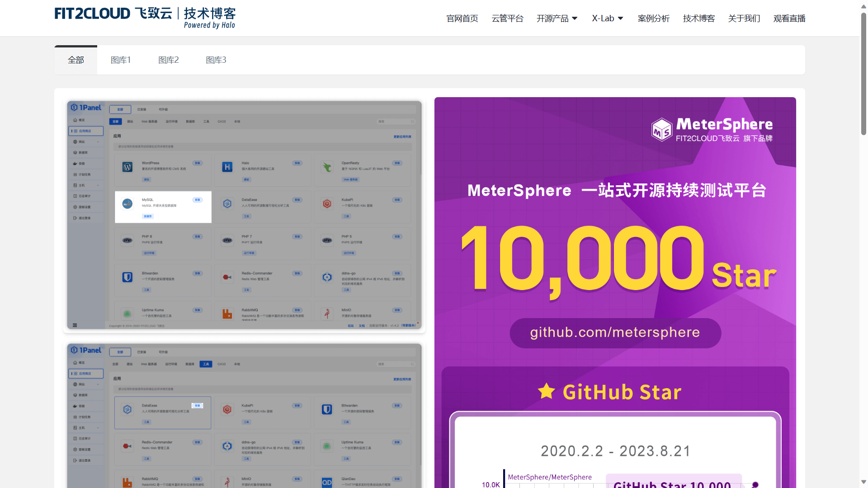Select the 全部 gallery tab
Viewport: 868px width, 488px height.
tap(75, 60)
